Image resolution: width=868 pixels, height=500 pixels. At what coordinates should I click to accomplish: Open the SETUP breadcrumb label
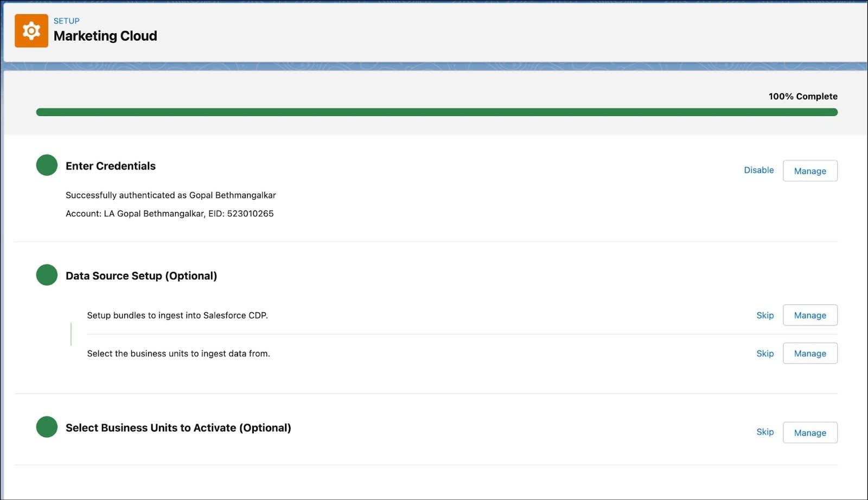(66, 21)
